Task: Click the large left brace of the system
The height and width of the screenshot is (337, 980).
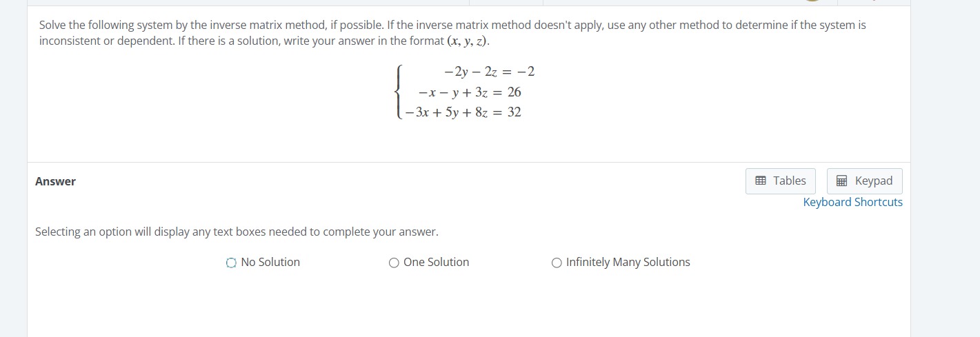Action: 398,92
